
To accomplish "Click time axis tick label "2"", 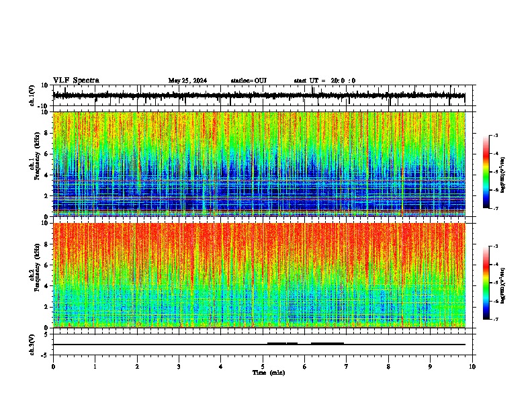I will (137, 367).
